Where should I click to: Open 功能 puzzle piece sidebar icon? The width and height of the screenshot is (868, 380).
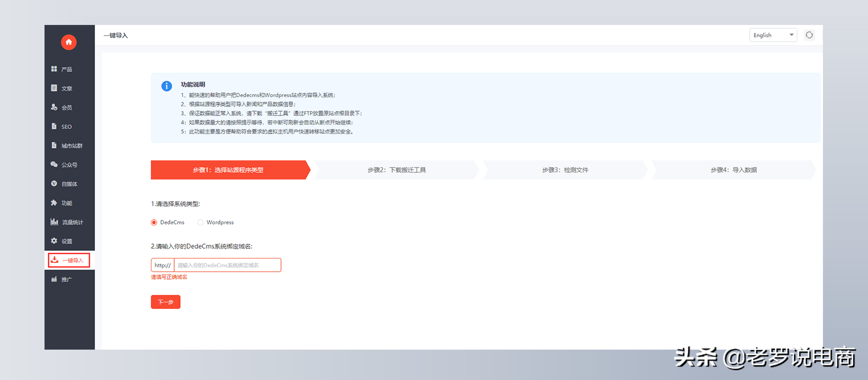54,203
